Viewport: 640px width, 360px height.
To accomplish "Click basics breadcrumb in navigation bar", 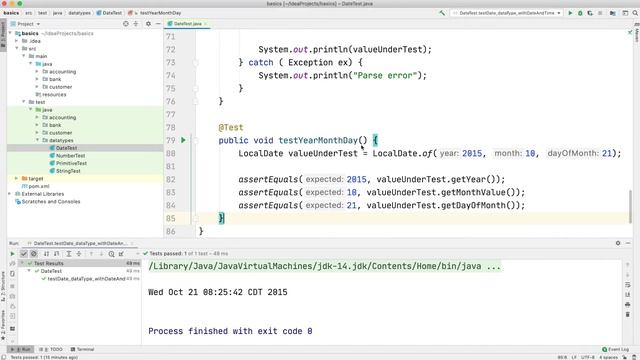I will [11, 13].
